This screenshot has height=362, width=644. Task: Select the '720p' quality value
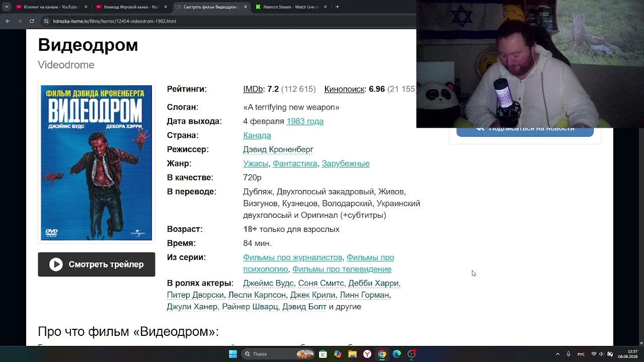[x=252, y=177]
